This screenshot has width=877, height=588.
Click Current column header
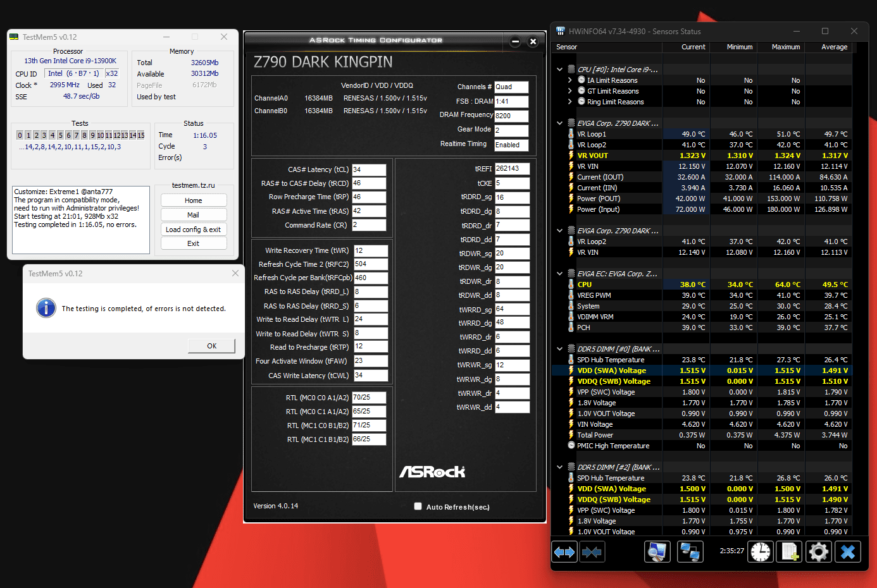686,47
